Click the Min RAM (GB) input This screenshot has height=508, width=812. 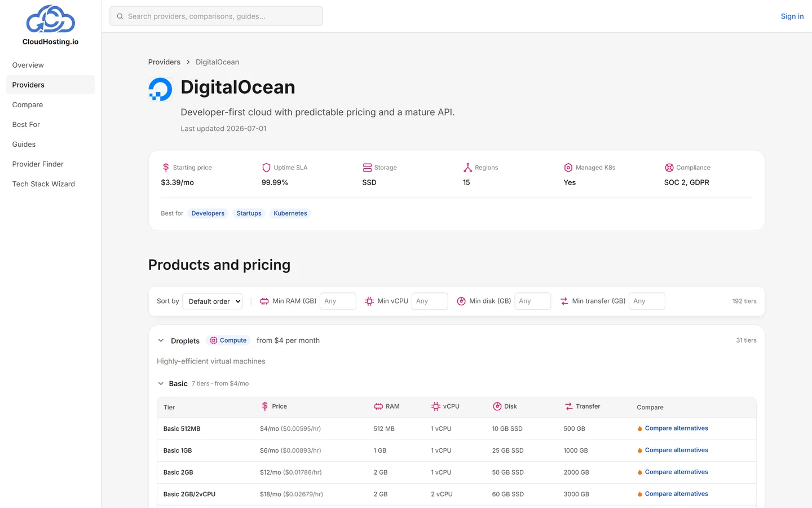[x=338, y=301]
